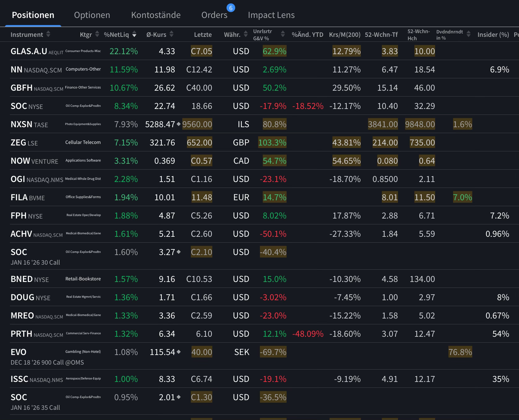Viewport: 519px width, 420px height.
Task: Click NN average price 11.98
Action: [165, 69]
